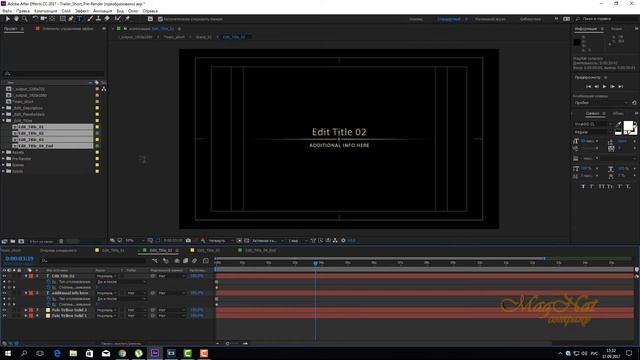Expand the Pale Yellow Solid 2 layer

[x=26, y=310]
